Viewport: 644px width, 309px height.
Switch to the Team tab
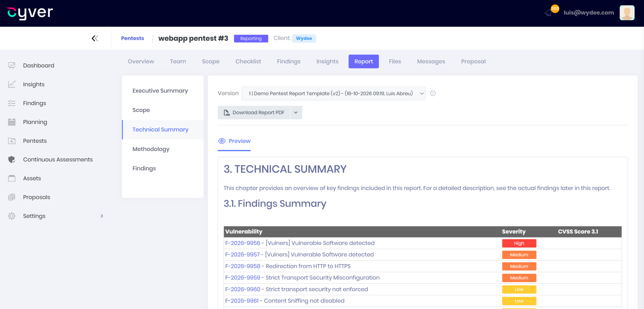(178, 61)
